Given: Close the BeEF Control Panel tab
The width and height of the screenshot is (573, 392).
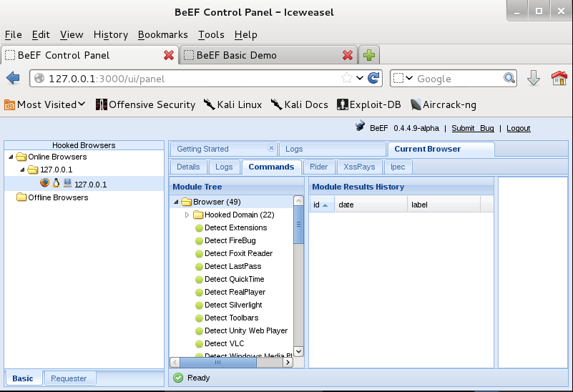Looking at the screenshot, I should coord(168,55).
